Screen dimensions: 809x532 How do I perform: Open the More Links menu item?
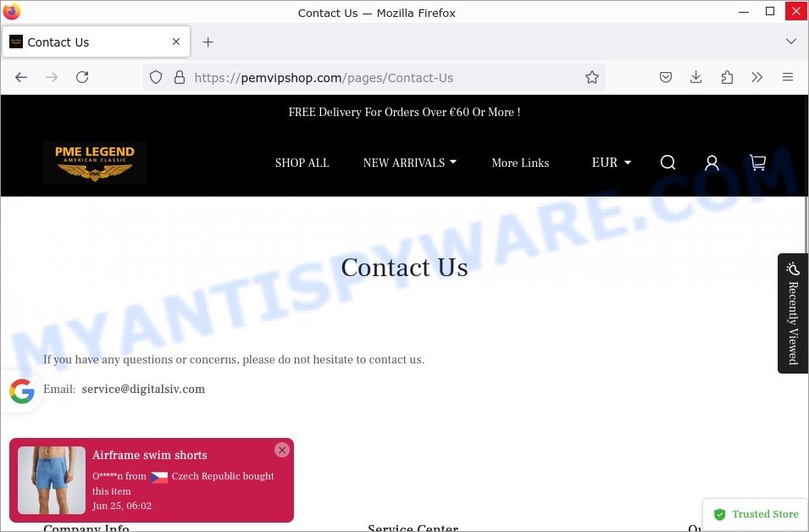click(520, 163)
